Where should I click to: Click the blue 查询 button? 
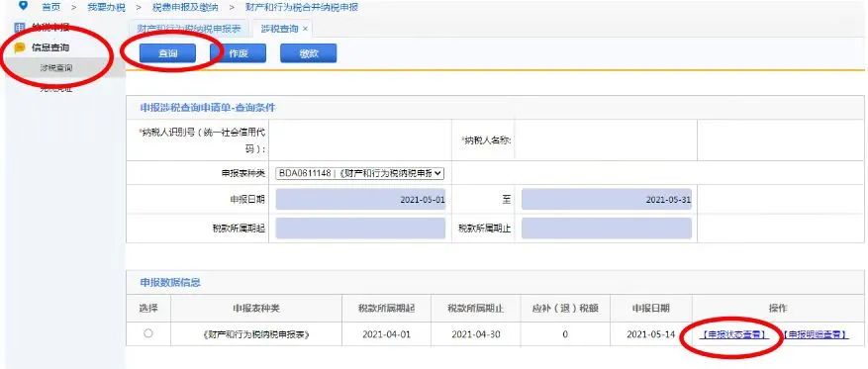point(167,53)
